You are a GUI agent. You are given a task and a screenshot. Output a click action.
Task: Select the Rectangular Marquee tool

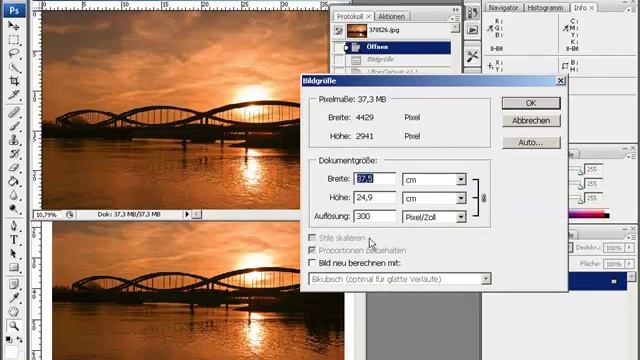coord(14,40)
